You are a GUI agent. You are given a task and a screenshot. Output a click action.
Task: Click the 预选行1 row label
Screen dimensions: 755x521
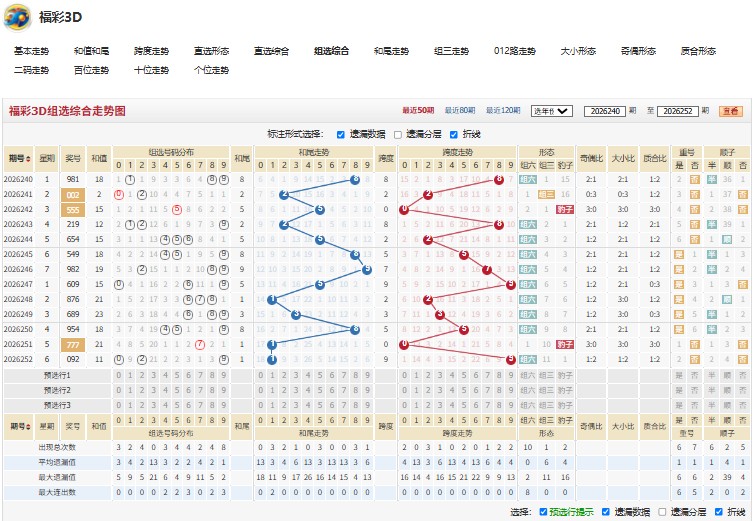pyautogui.click(x=57, y=375)
